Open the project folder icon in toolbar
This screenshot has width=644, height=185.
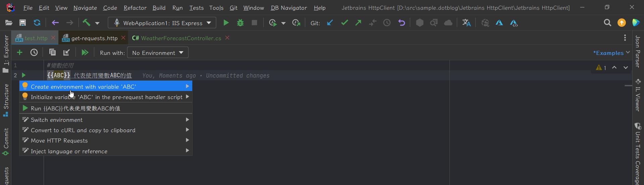tap(9, 23)
